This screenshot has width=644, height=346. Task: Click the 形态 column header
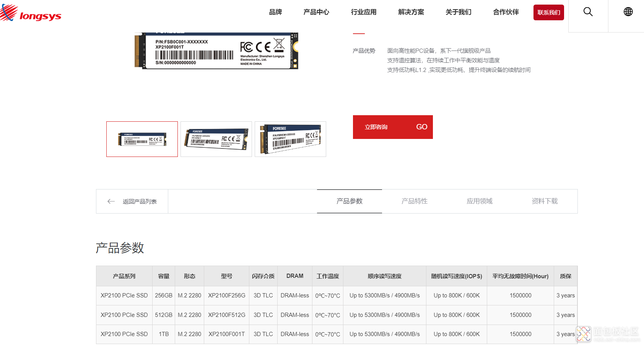click(189, 276)
